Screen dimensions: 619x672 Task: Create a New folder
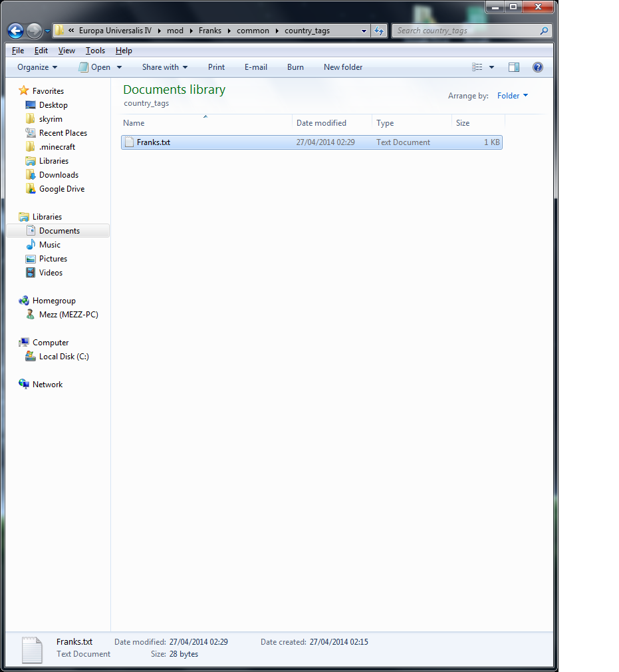point(343,67)
